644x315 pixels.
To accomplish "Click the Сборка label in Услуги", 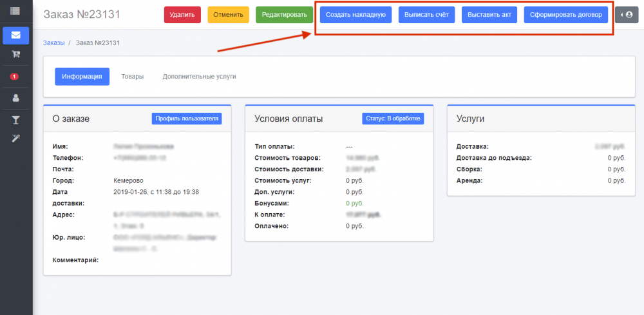I will click(x=469, y=169).
